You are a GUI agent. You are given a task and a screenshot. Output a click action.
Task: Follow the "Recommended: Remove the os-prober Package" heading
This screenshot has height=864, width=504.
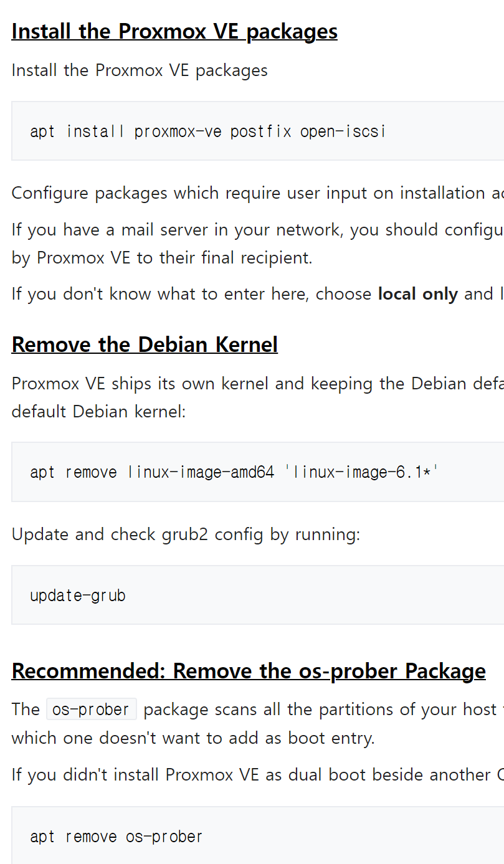click(249, 671)
